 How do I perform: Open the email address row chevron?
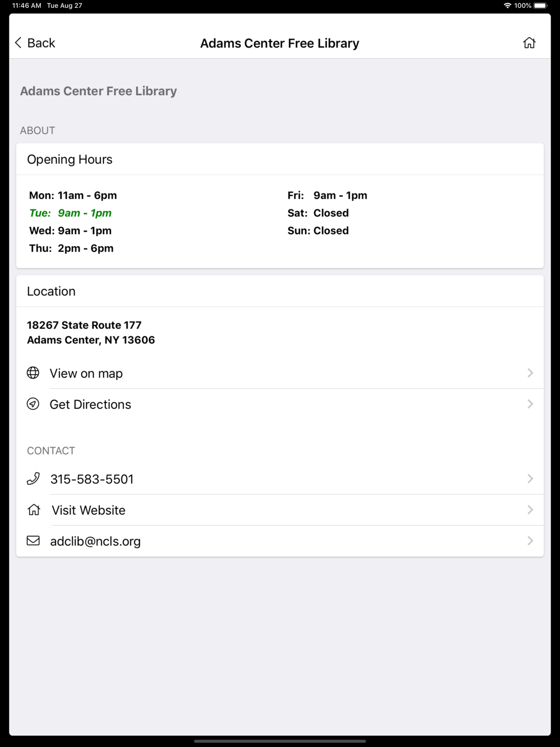(530, 541)
